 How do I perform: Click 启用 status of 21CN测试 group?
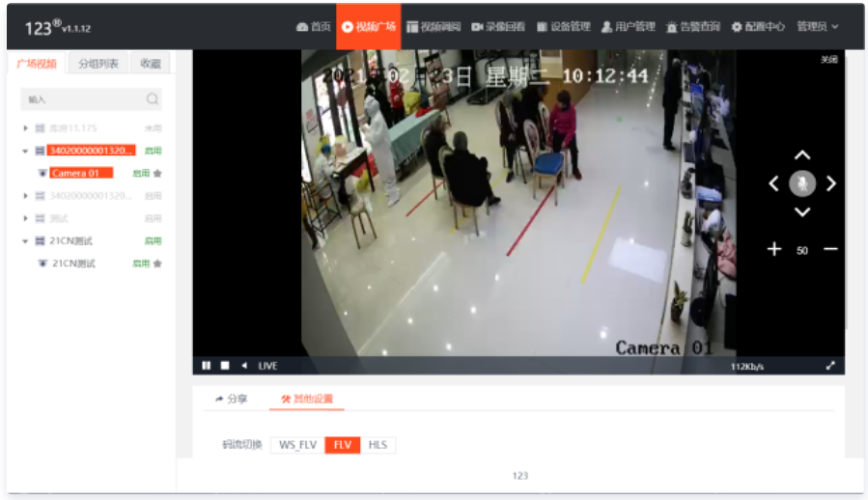(153, 241)
